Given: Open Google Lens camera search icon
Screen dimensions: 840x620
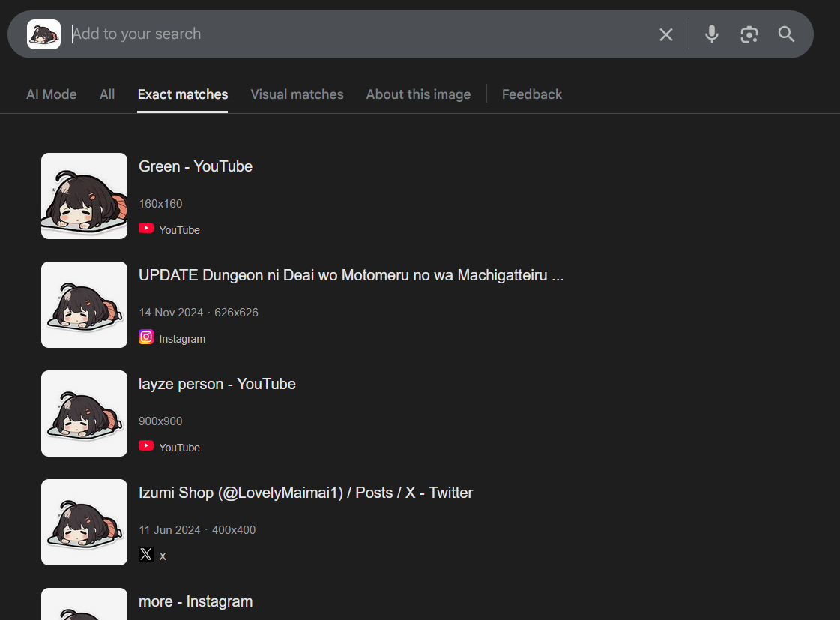Looking at the screenshot, I should [x=749, y=34].
